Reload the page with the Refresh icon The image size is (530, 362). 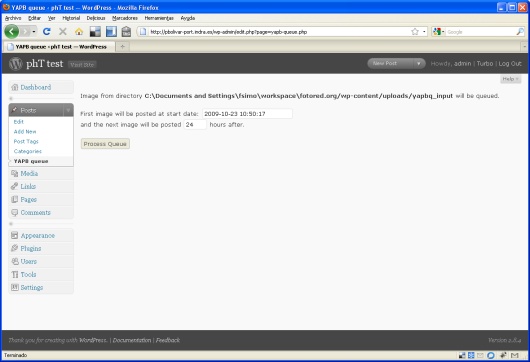click(x=47, y=31)
